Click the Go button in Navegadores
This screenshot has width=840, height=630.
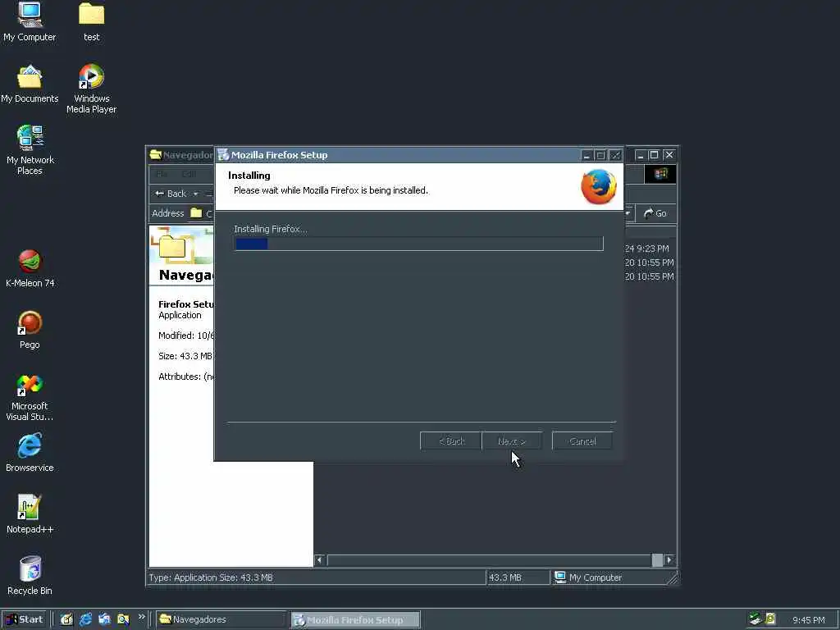[655, 213]
